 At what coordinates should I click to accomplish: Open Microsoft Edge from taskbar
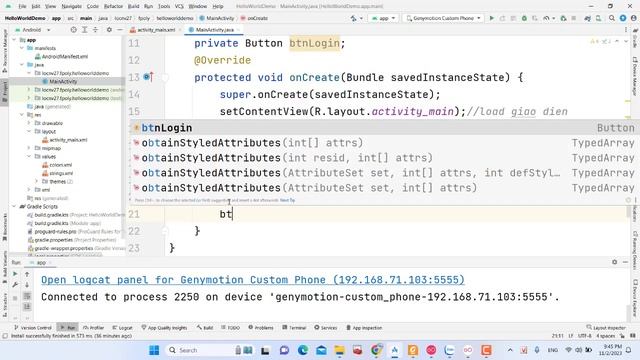click(303, 350)
